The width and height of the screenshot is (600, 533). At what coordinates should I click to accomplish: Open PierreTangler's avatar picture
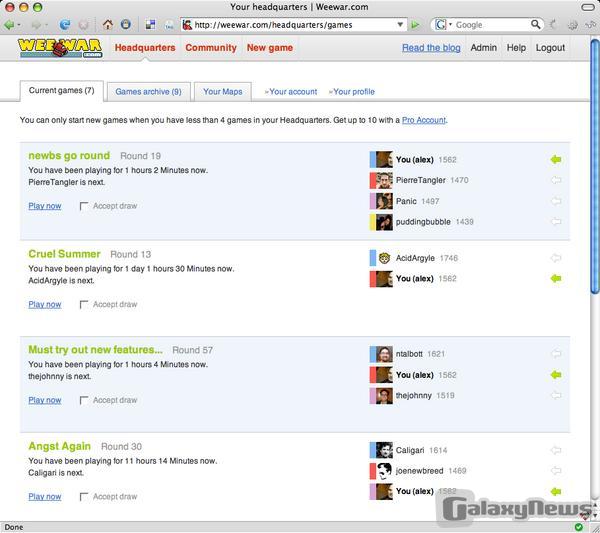tap(383, 180)
